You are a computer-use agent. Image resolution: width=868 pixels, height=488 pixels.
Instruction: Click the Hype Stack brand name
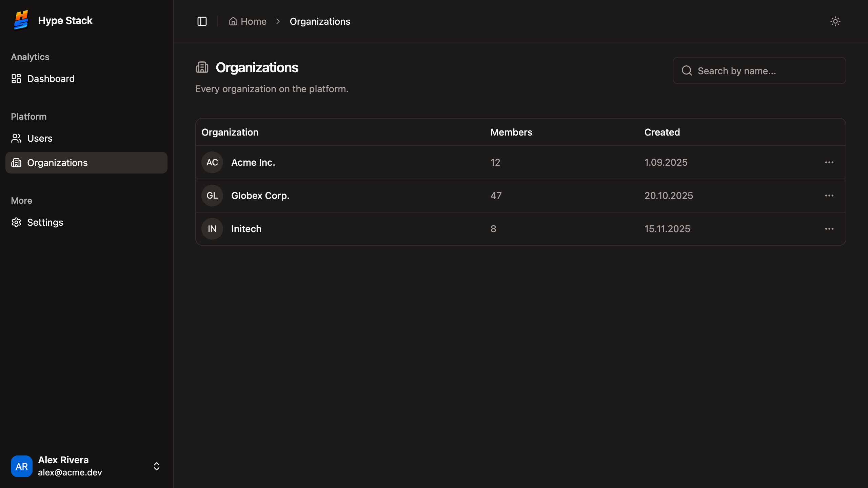pos(65,20)
